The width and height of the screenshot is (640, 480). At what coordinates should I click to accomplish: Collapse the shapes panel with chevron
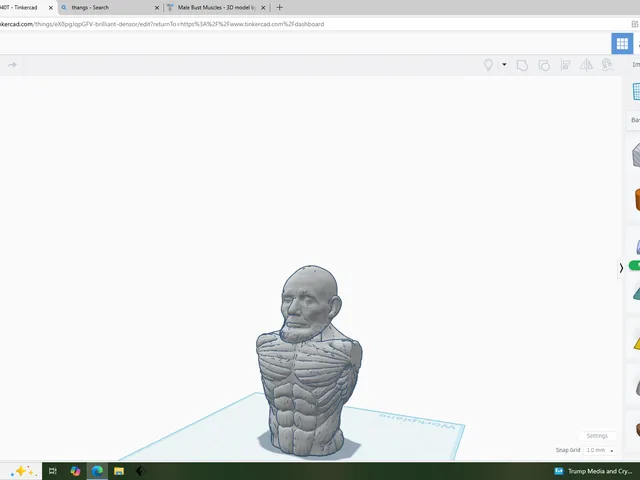621,268
